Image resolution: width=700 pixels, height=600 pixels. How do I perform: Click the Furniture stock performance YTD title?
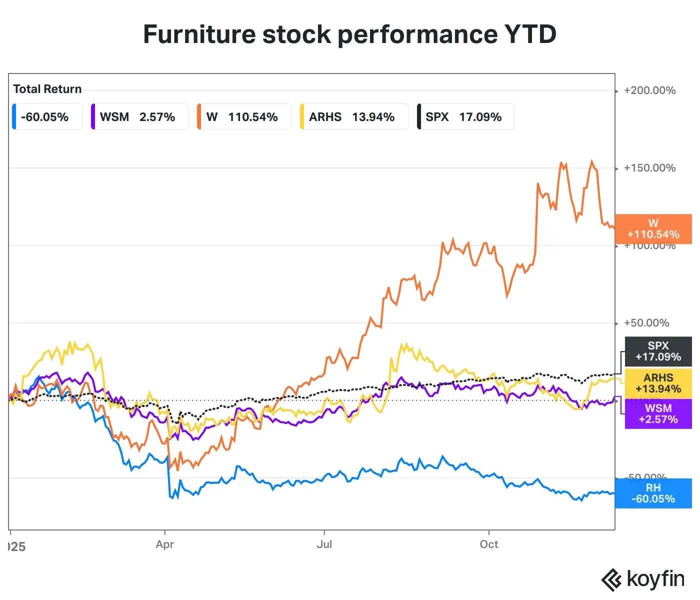(349, 34)
